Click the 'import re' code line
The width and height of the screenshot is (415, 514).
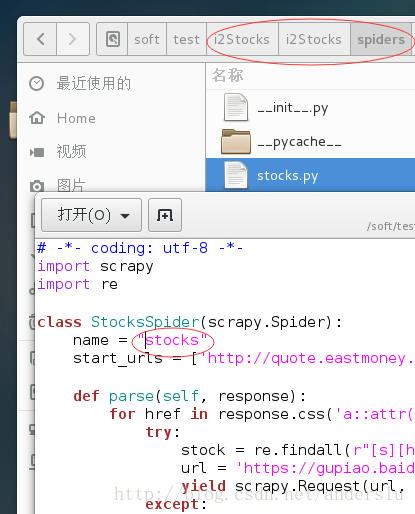tap(77, 285)
